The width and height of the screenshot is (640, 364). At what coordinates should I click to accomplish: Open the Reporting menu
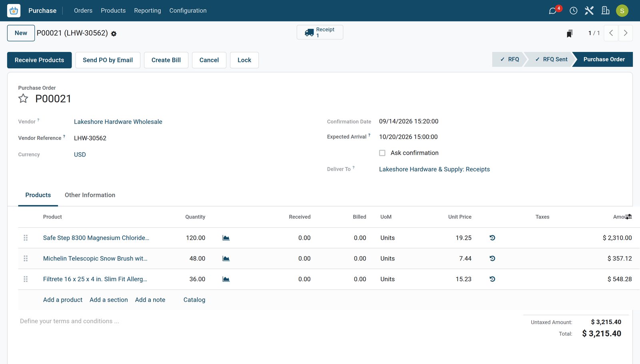[148, 11]
